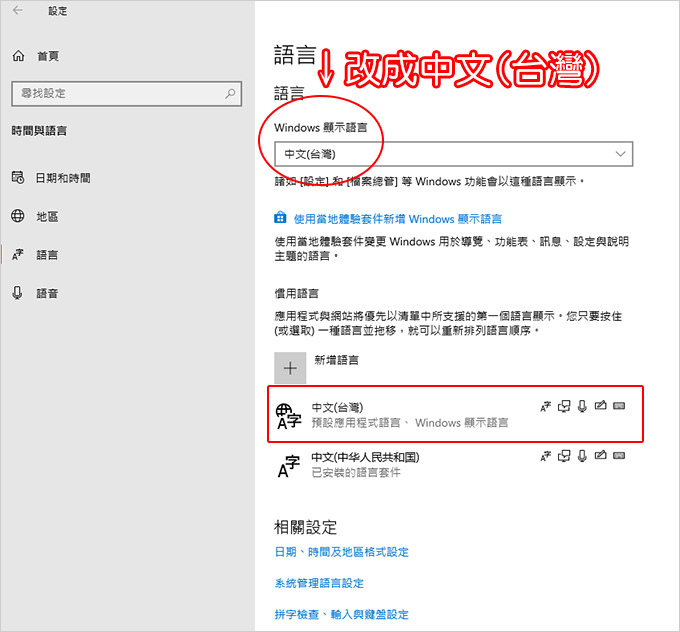Click the 尋找設定 search field
Screen dimensions: 680x632
pos(127,93)
